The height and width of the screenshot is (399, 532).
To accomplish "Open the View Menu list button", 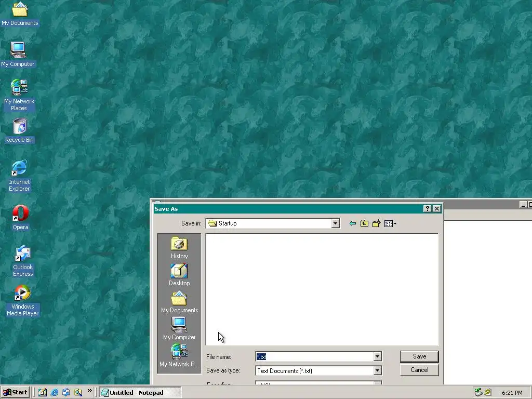I will (390, 223).
